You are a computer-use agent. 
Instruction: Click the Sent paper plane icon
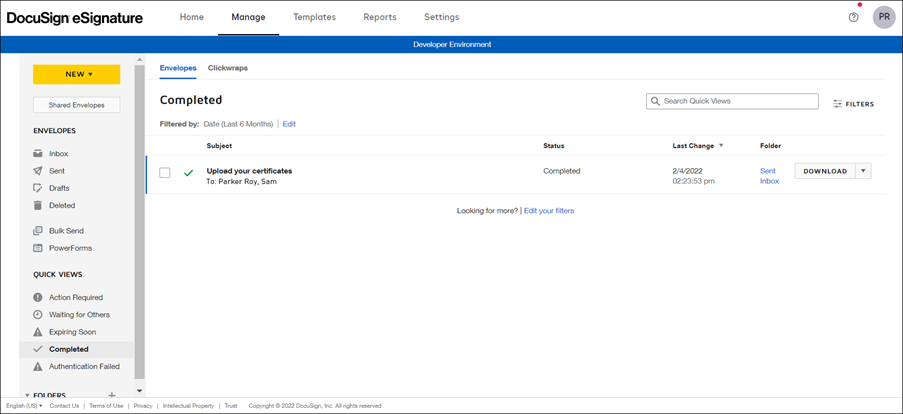38,171
